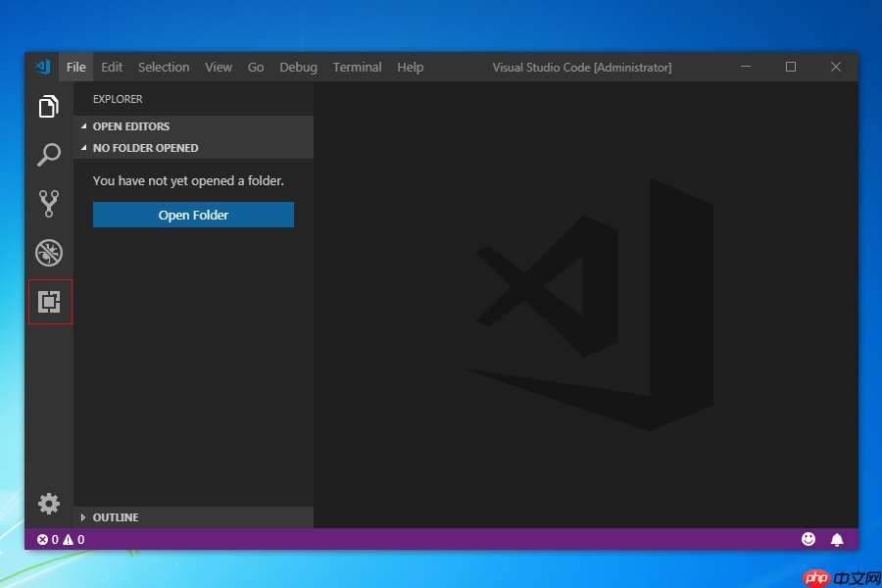Maximize the Visual Studio Code window

pos(791,67)
